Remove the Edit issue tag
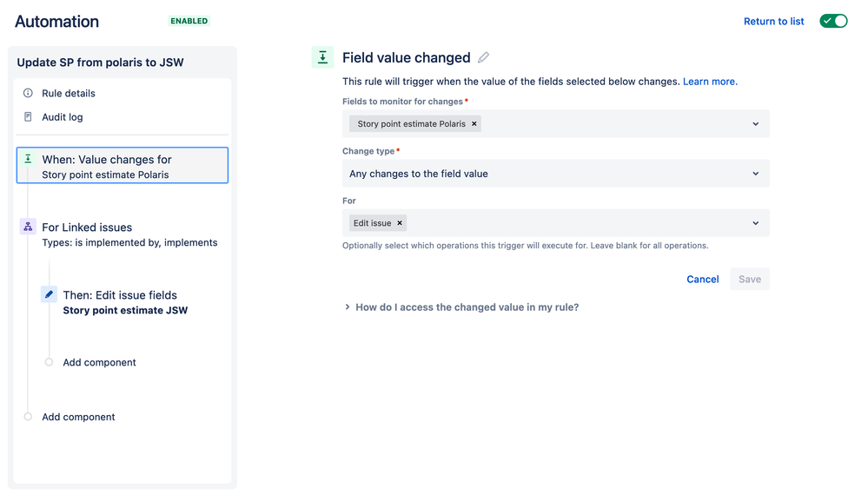The width and height of the screenshot is (868, 501). pyautogui.click(x=400, y=223)
